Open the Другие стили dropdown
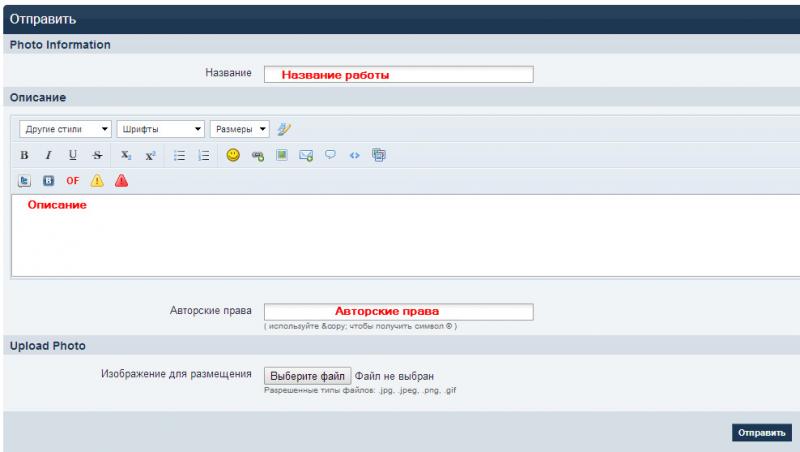This screenshot has height=452, width=800. [x=65, y=129]
